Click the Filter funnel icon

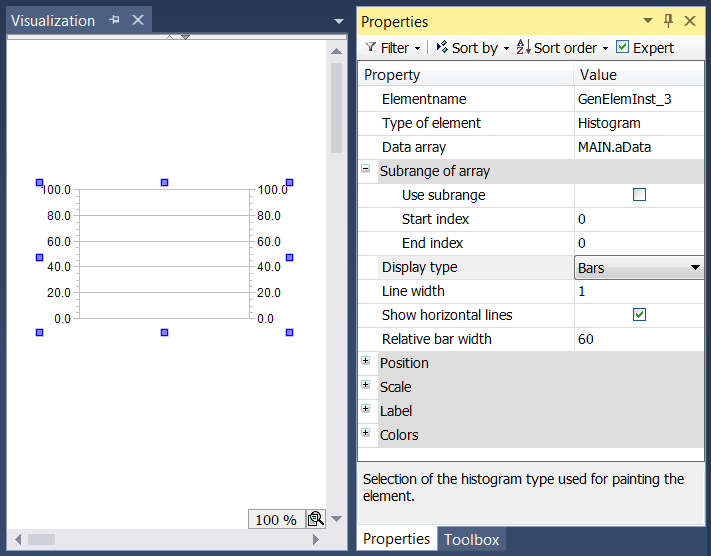pyautogui.click(x=371, y=47)
